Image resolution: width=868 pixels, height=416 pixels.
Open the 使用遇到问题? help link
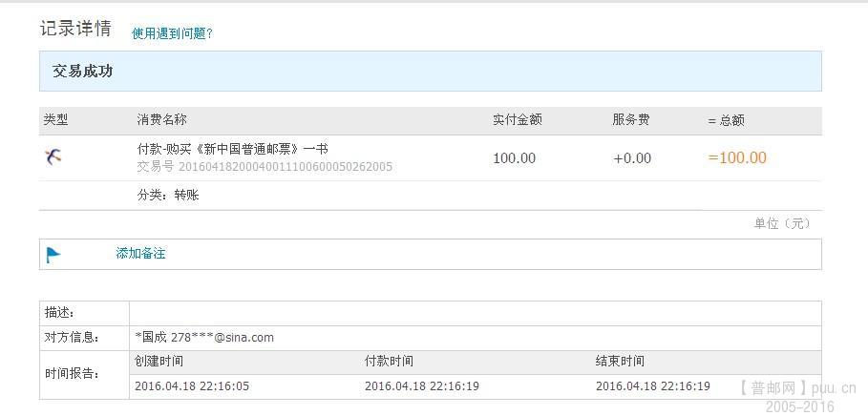[x=172, y=33]
